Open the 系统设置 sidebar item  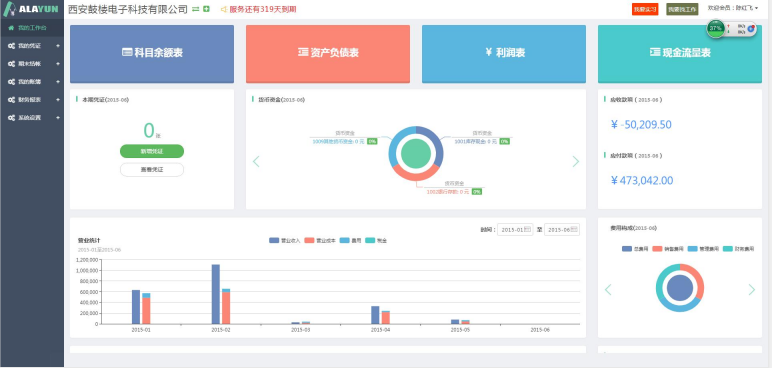coord(32,118)
